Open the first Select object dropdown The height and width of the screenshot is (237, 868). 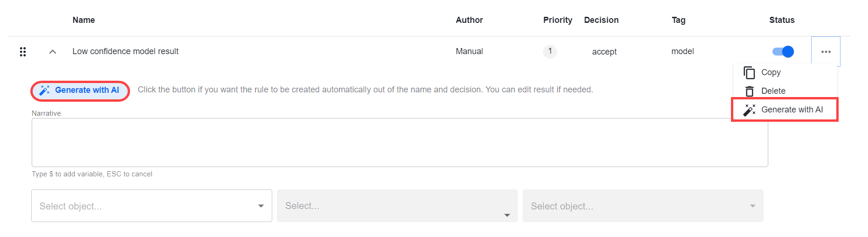point(152,206)
